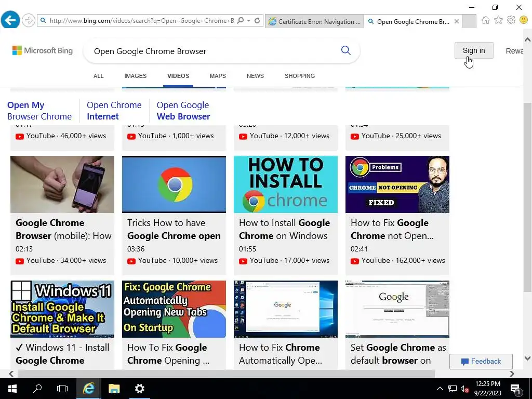Screen dimensions: 532x399
Task: Select the ALL search tab
Action: click(98, 76)
